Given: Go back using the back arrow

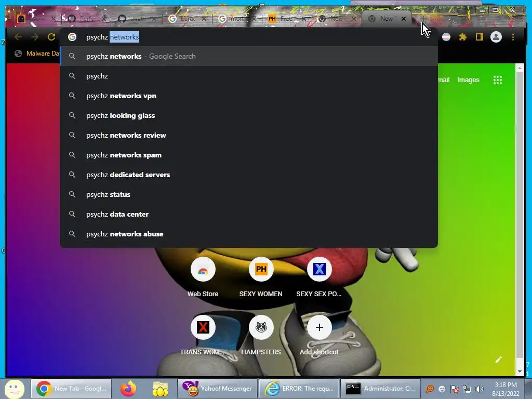Looking at the screenshot, I should pos(18,37).
